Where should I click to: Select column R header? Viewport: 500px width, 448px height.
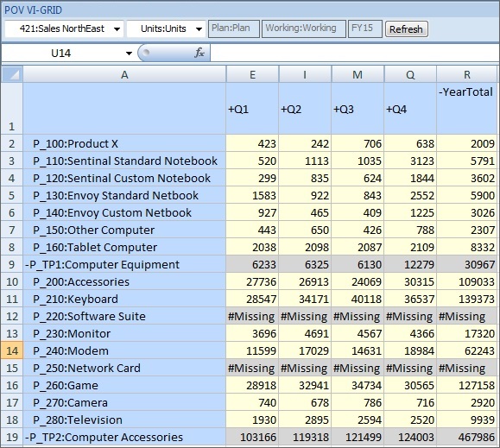467,74
